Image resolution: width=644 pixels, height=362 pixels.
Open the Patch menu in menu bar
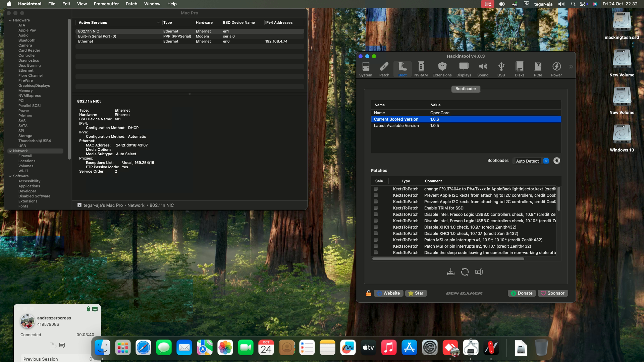131,4
